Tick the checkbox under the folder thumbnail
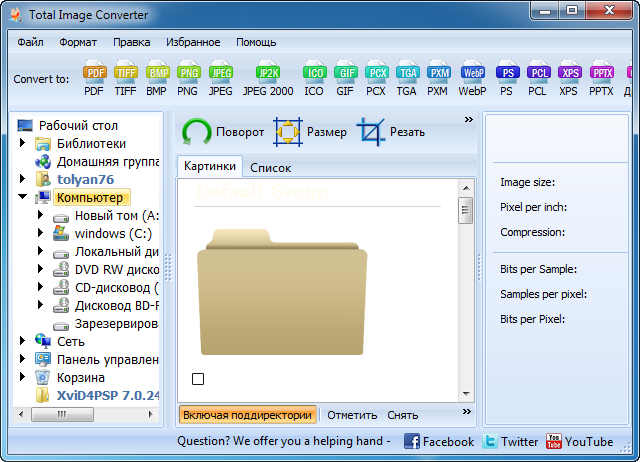 tap(198, 379)
